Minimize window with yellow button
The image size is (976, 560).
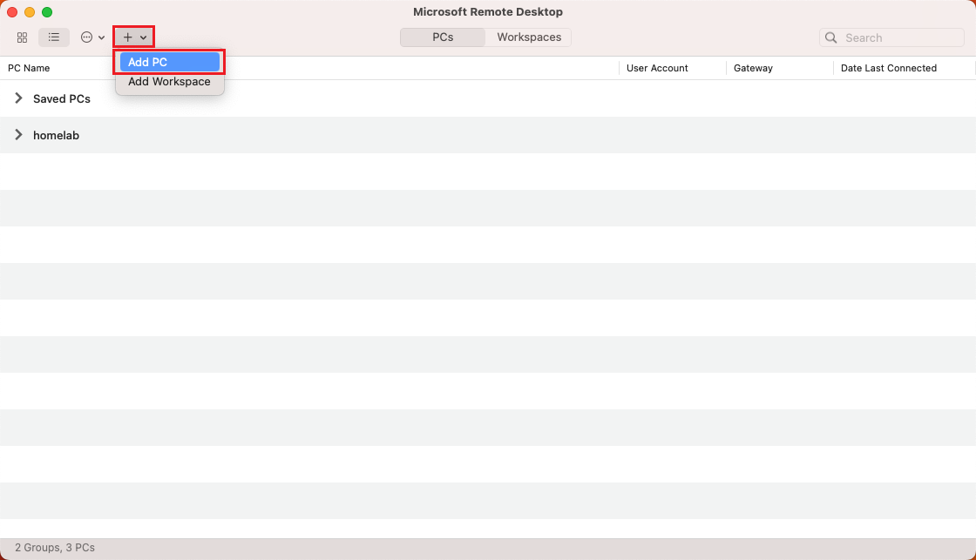(x=30, y=12)
